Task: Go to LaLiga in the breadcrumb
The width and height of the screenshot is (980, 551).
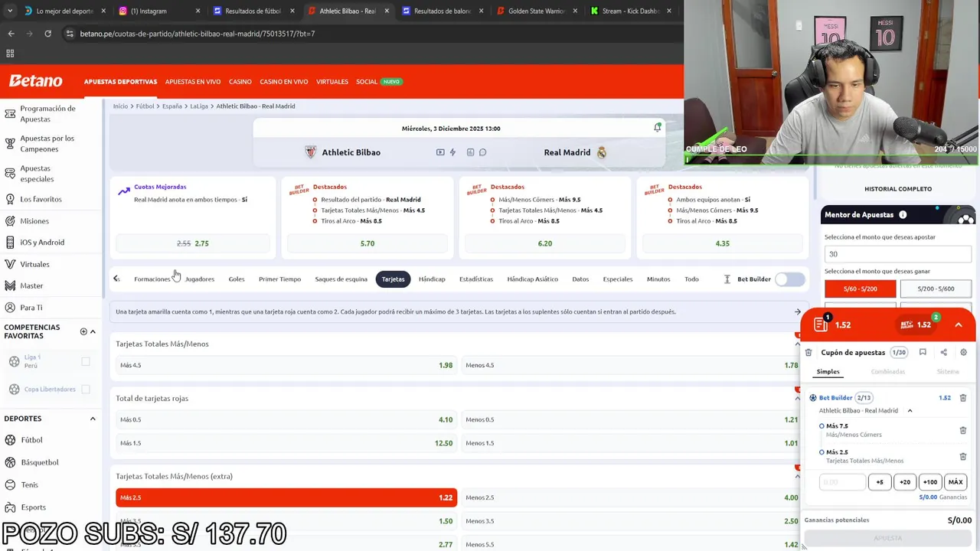Action: click(x=199, y=106)
